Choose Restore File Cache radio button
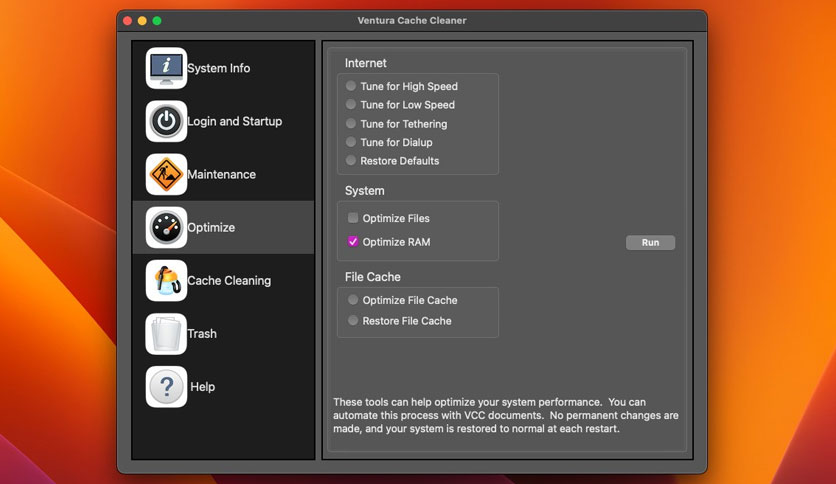 [x=353, y=320]
